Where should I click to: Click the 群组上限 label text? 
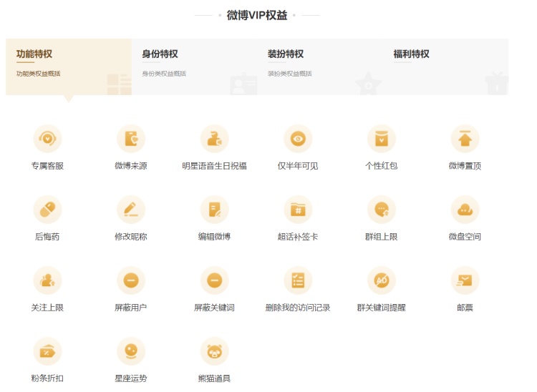382,237
